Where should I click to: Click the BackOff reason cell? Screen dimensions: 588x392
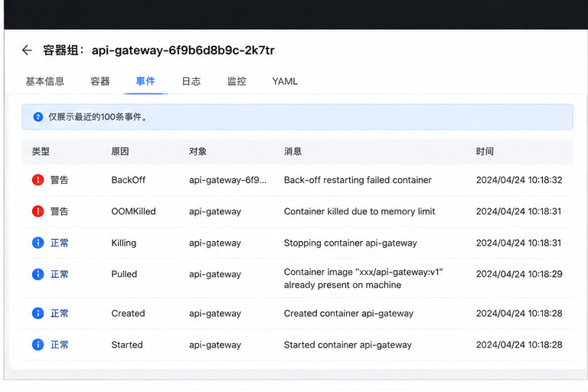click(129, 180)
